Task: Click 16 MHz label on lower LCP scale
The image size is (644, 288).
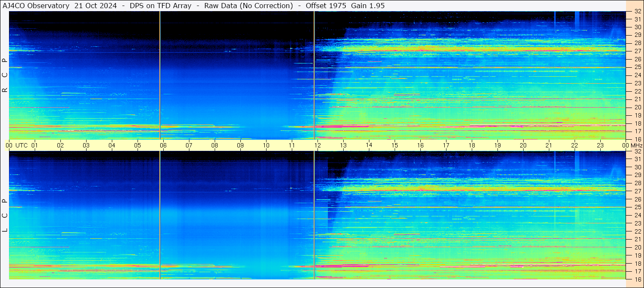Action: [637, 279]
